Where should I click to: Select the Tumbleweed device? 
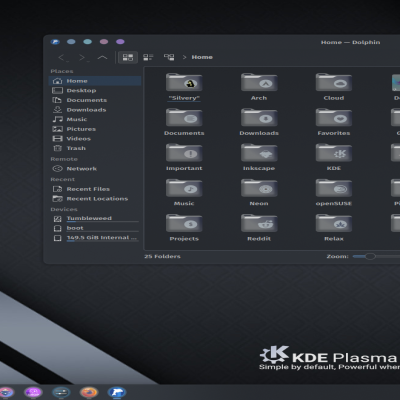point(95,219)
